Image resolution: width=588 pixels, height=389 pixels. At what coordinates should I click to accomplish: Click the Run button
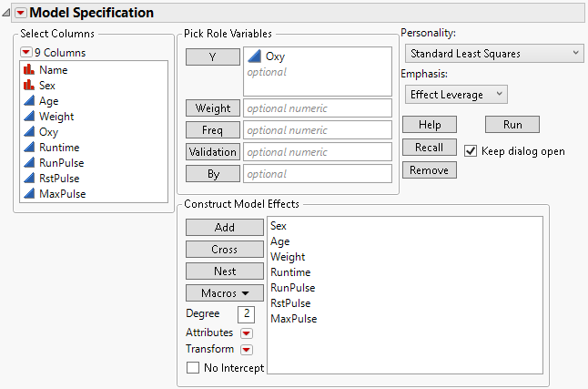512,125
